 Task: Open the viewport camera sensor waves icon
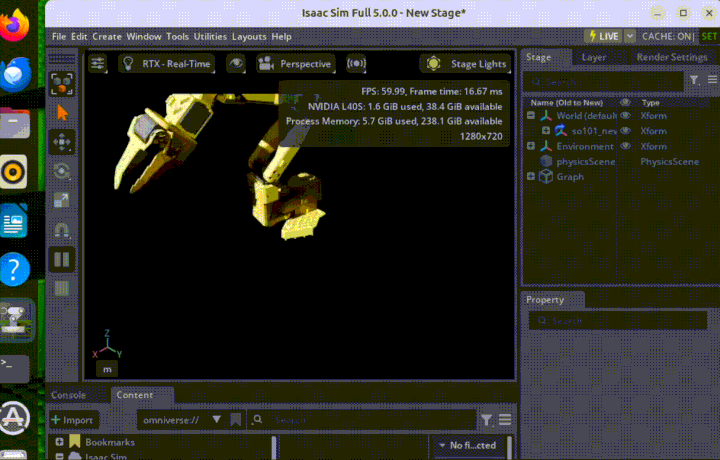pos(356,63)
